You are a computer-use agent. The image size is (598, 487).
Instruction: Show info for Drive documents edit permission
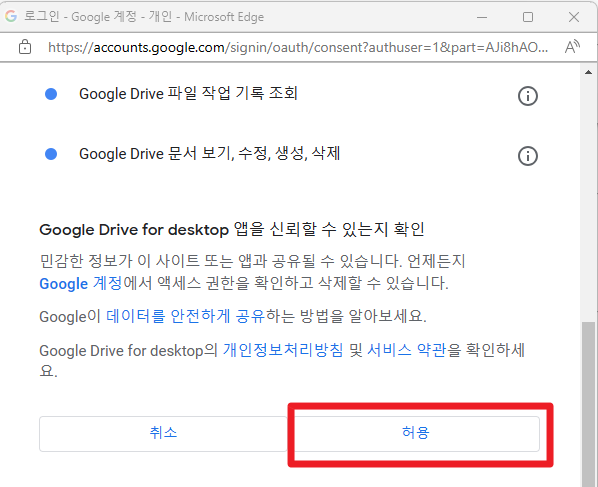(x=528, y=156)
